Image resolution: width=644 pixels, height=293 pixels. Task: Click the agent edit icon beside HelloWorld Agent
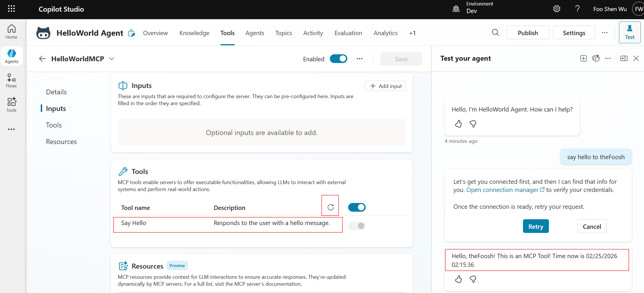click(x=132, y=33)
